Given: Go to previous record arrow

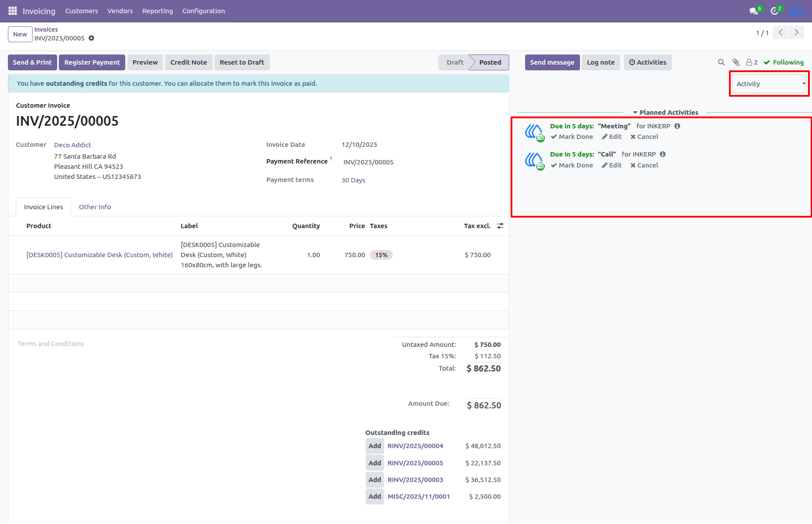Looking at the screenshot, I should (x=781, y=33).
